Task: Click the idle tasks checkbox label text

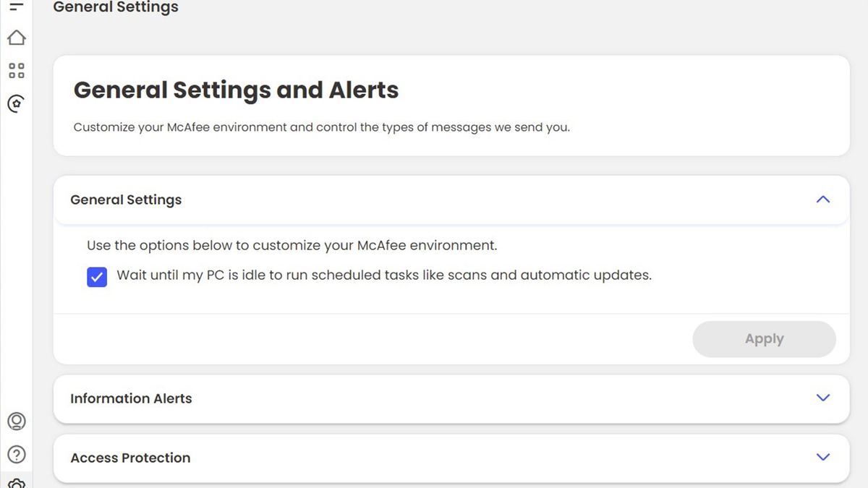Action: [383, 275]
